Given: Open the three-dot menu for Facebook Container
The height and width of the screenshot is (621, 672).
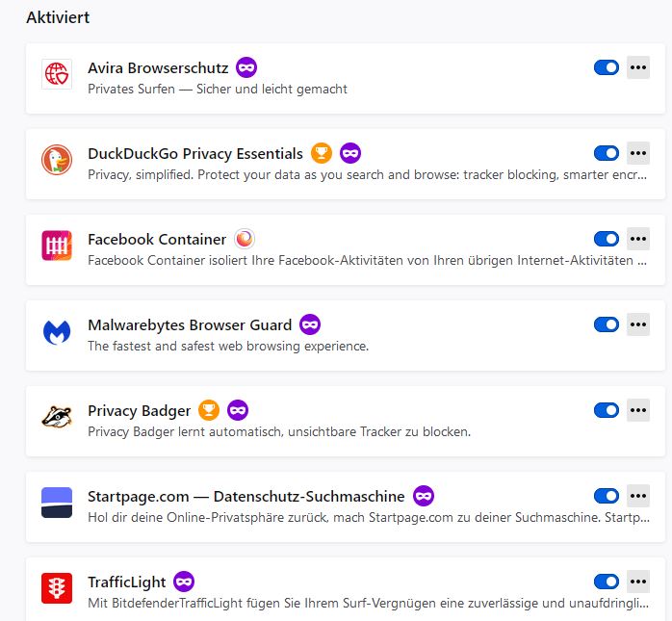Looking at the screenshot, I should (638, 239).
